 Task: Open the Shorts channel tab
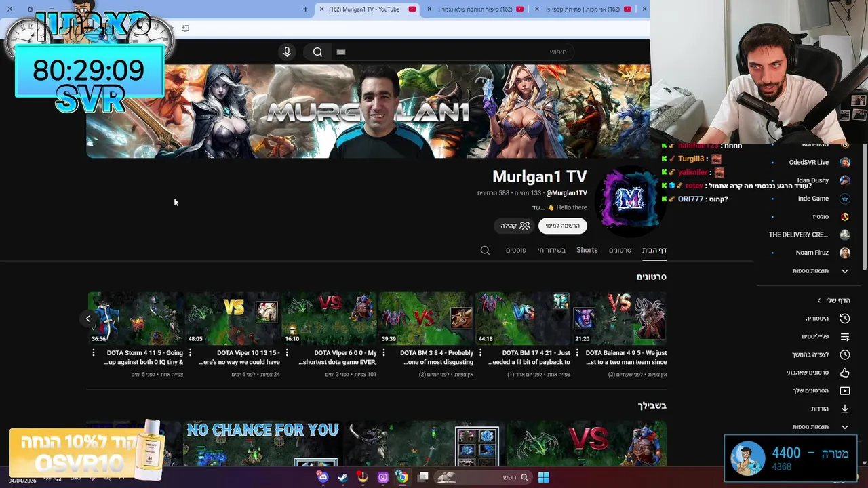coord(587,250)
